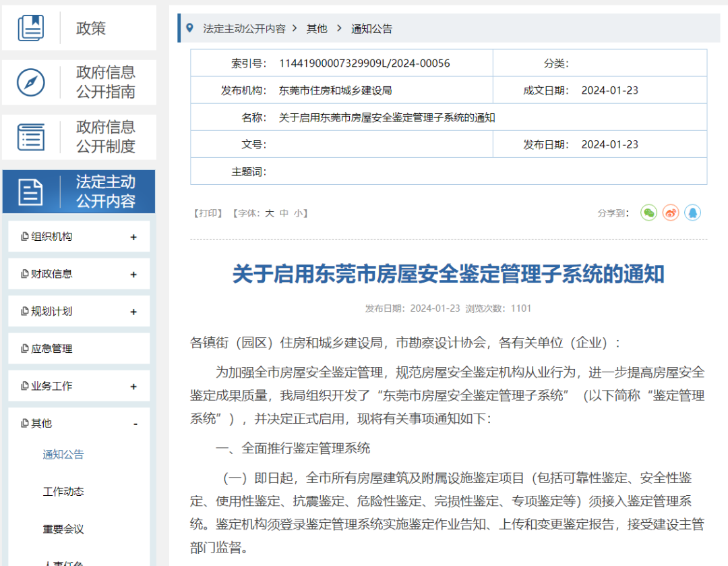Open the compass icon for 政府信息公开指南
Screen dimensions: 728x566
pos(31,82)
